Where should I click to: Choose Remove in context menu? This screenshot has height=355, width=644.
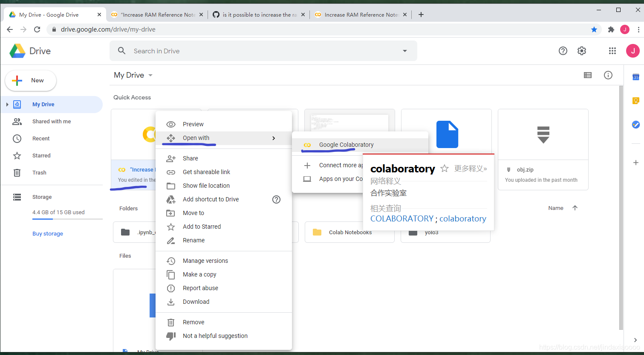(224, 322)
